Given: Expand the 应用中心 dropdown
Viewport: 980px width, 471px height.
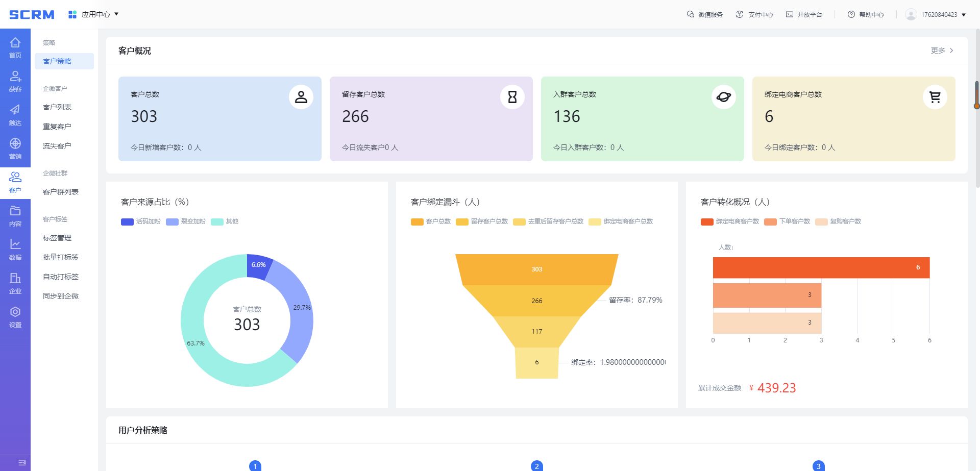Looking at the screenshot, I should (93, 14).
